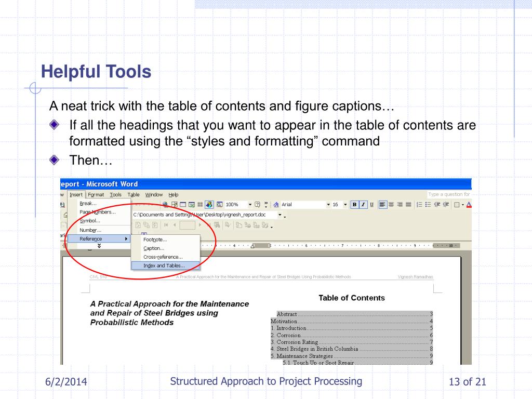
Task: Click '4. Steel Bridges in British Columbia' entry
Action: coord(352,349)
